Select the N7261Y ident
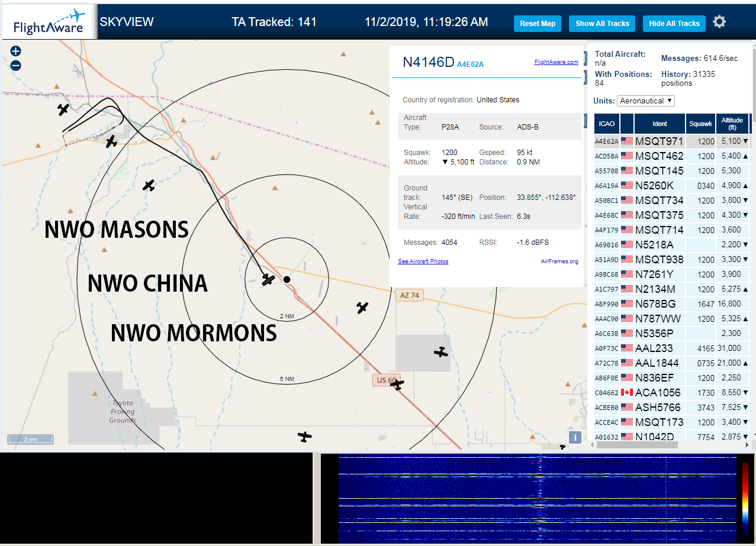756x546 pixels. pyautogui.click(x=655, y=274)
